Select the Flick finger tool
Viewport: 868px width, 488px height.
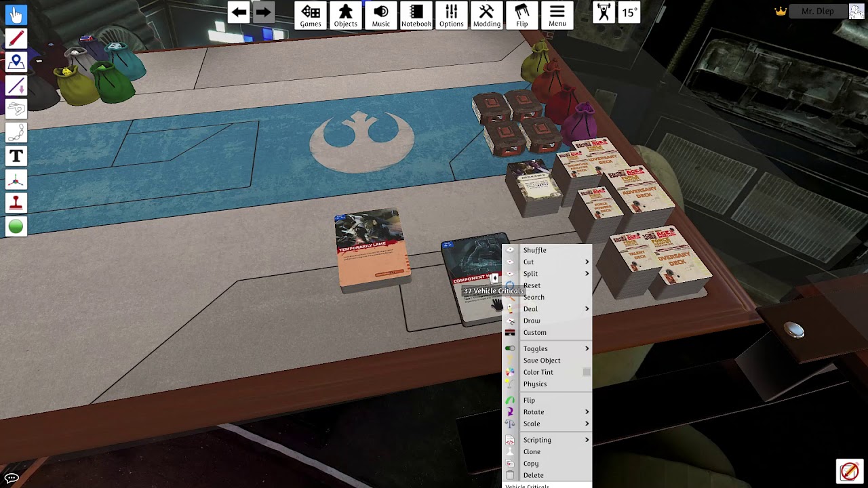click(16, 109)
